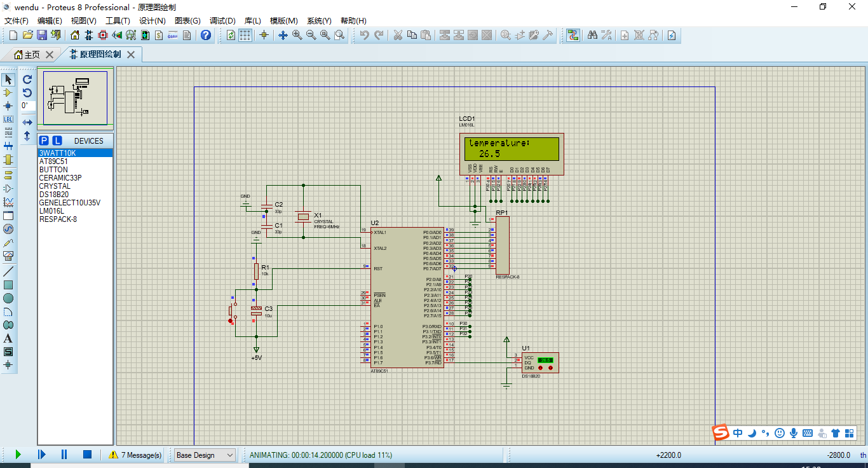The width and height of the screenshot is (868, 468).
Task: Click the Zoom out magnifier icon
Action: pyautogui.click(x=311, y=35)
